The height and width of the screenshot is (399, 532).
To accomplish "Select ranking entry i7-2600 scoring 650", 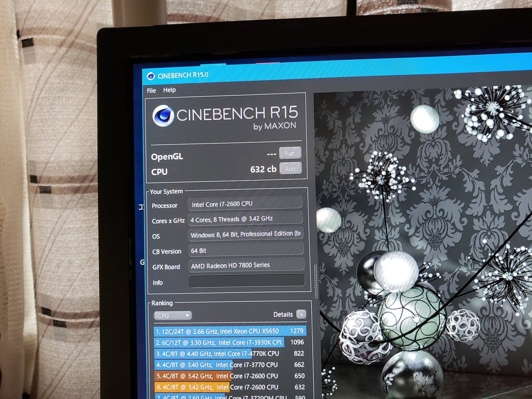I will [x=230, y=376].
